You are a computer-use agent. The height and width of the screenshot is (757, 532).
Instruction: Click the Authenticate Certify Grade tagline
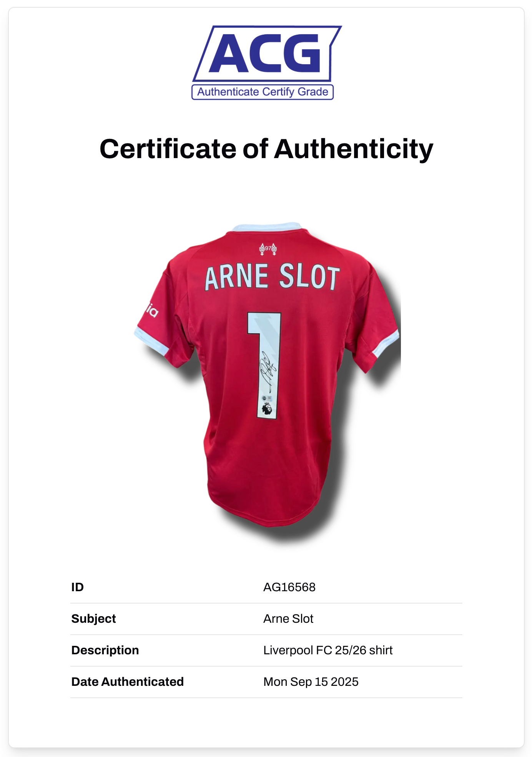click(x=263, y=92)
